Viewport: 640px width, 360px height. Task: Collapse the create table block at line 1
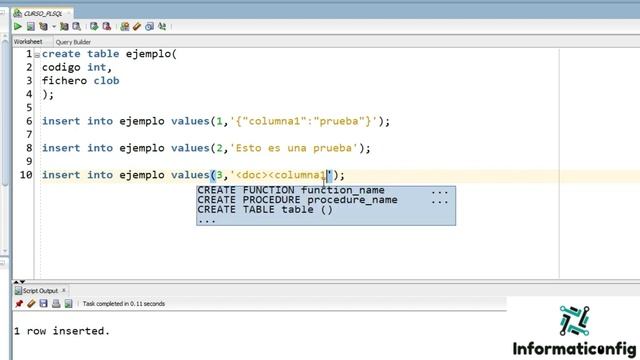coord(37,55)
